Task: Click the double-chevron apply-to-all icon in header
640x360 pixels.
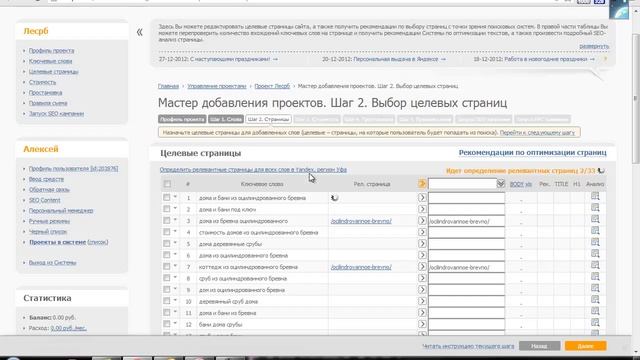Action: [x=501, y=184]
